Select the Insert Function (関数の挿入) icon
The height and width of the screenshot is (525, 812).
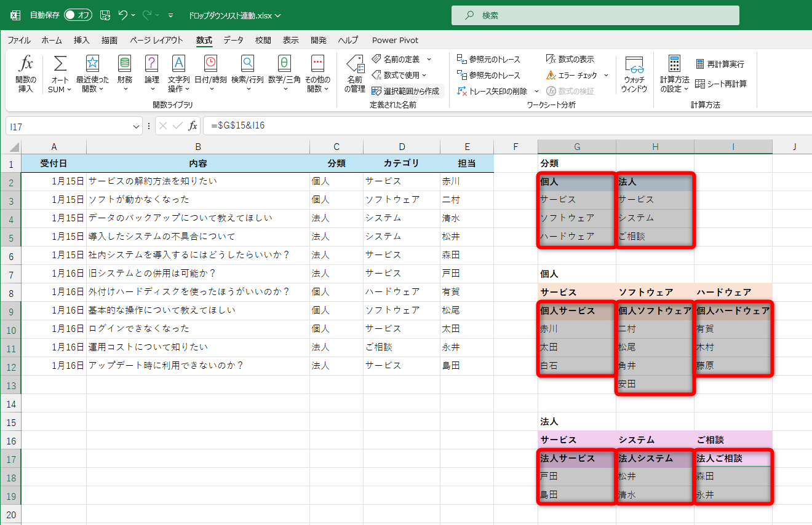(x=26, y=73)
